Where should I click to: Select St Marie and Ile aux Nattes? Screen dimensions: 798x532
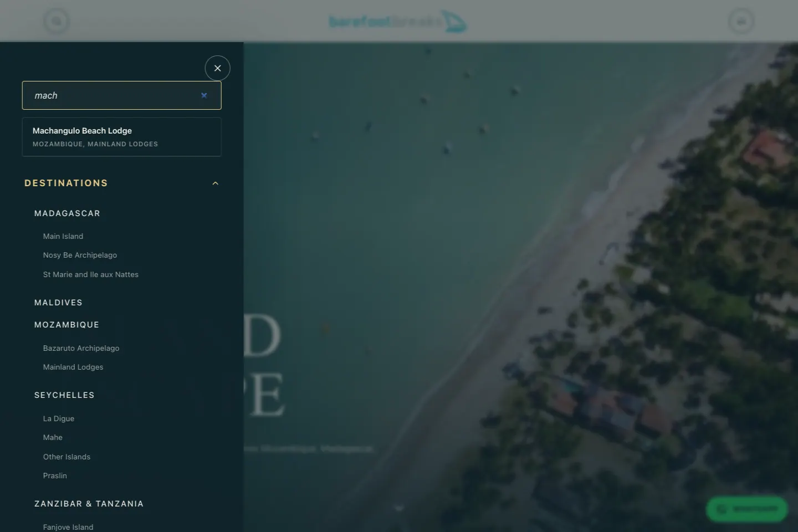[x=91, y=274]
